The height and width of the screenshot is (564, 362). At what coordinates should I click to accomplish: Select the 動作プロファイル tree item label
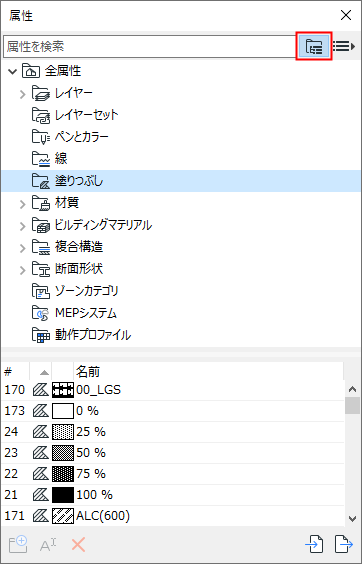93,335
